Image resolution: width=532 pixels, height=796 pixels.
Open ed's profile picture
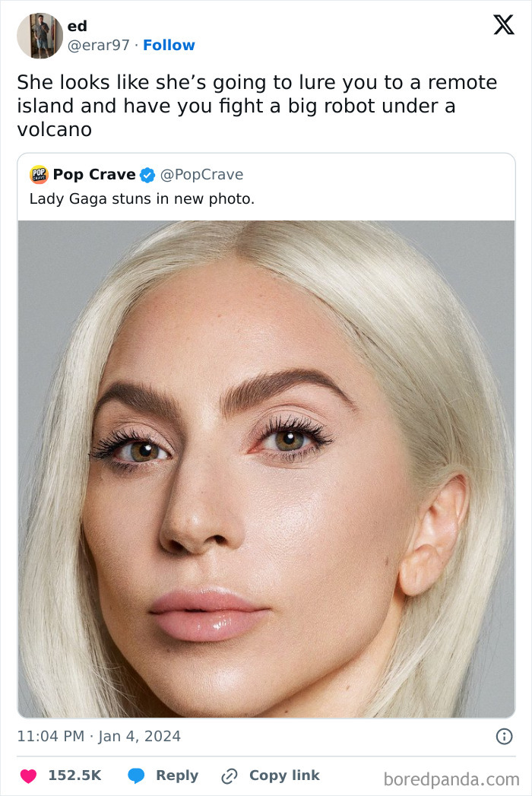(x=40, y=36)
